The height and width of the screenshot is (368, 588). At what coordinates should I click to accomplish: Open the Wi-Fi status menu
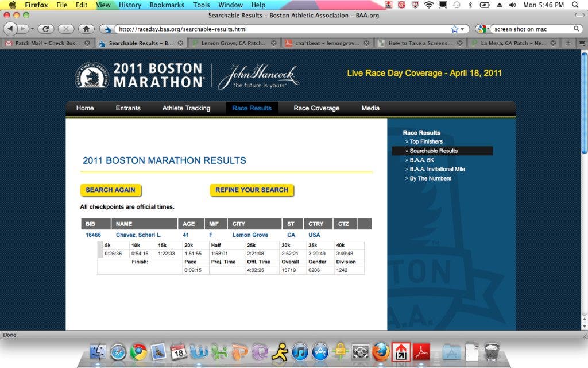tap(428, 5)
